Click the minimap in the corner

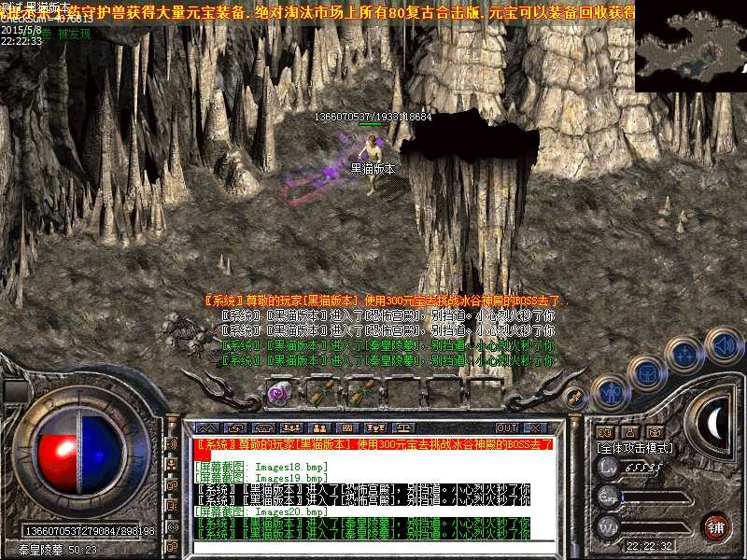[x=691, y=46]
